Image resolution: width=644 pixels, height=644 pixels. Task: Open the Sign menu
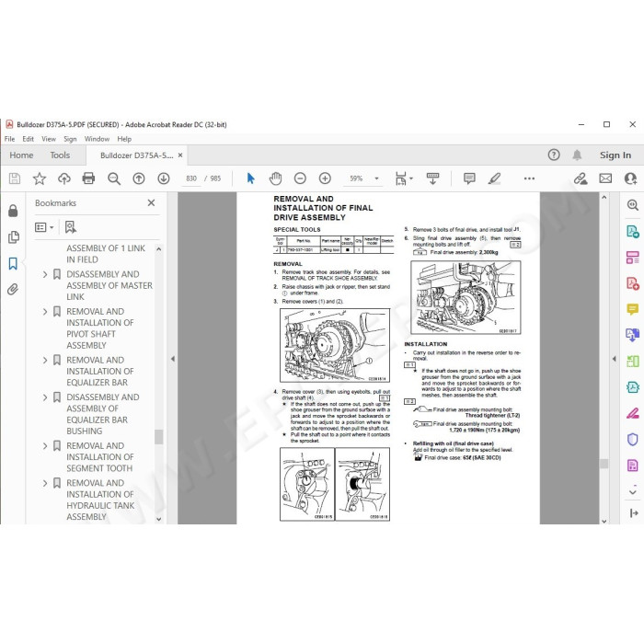tap(70, 139)
